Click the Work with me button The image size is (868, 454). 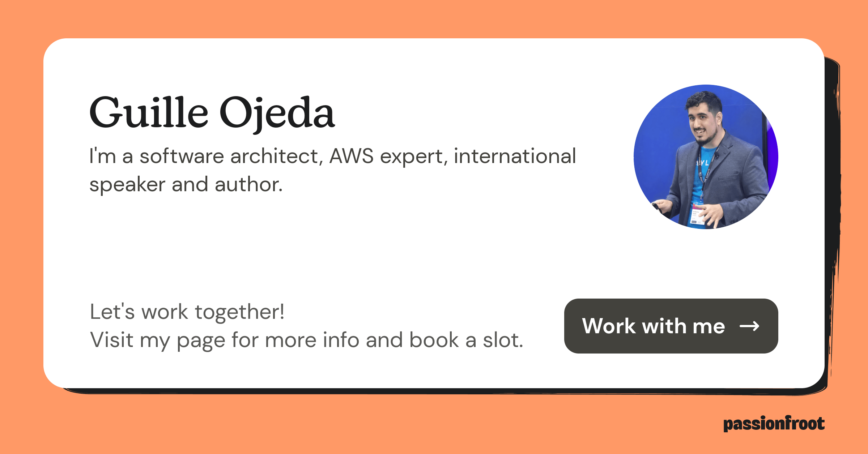pyautogui.click(x=671, y=326)
